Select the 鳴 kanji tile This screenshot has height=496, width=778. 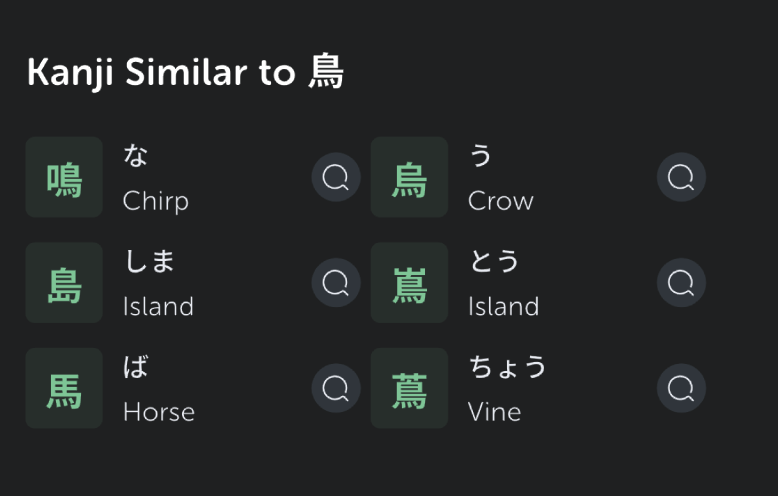click(x=64, y=178)
